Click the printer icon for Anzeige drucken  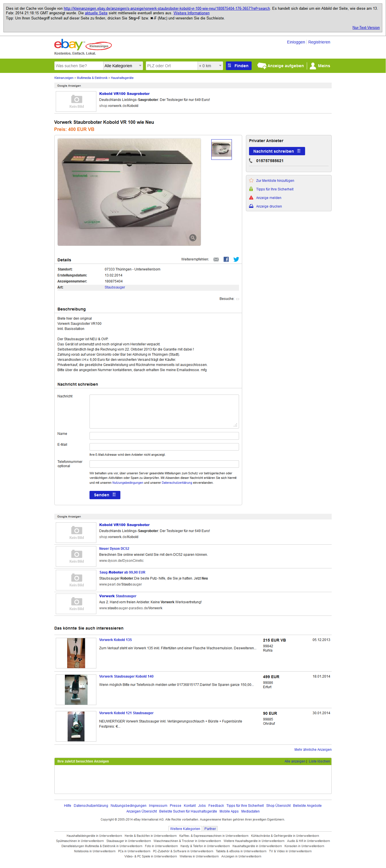(251, 206)
